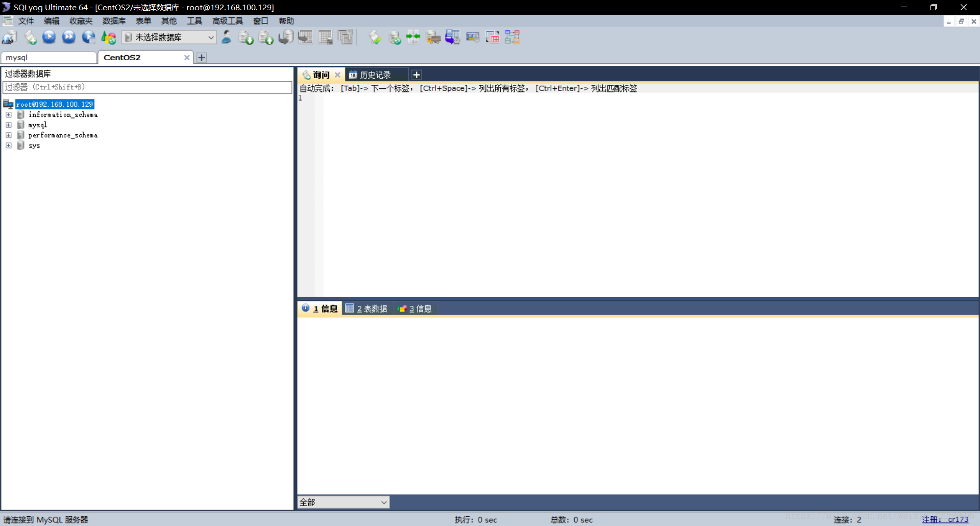The height and width of the screenshot is (526, 980).
Task: Expand the mysql database node
Action: pyautogui.click(x=9, y=125)
